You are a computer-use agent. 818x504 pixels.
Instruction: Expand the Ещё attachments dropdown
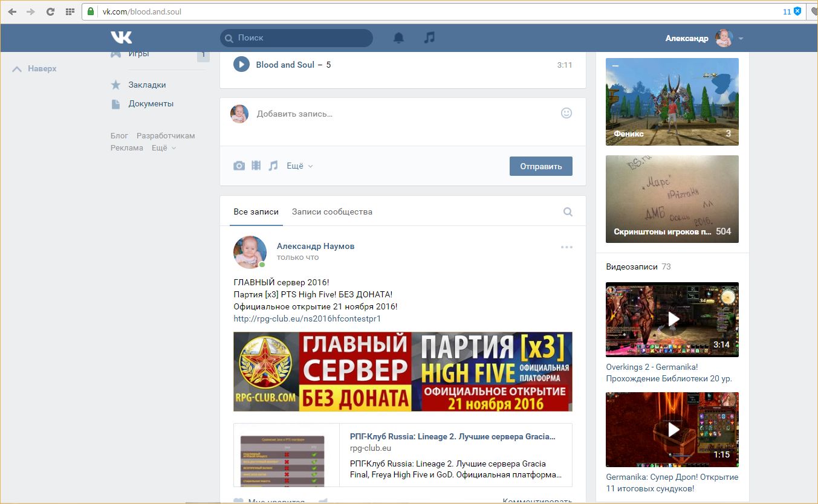[x=300, y=166]
